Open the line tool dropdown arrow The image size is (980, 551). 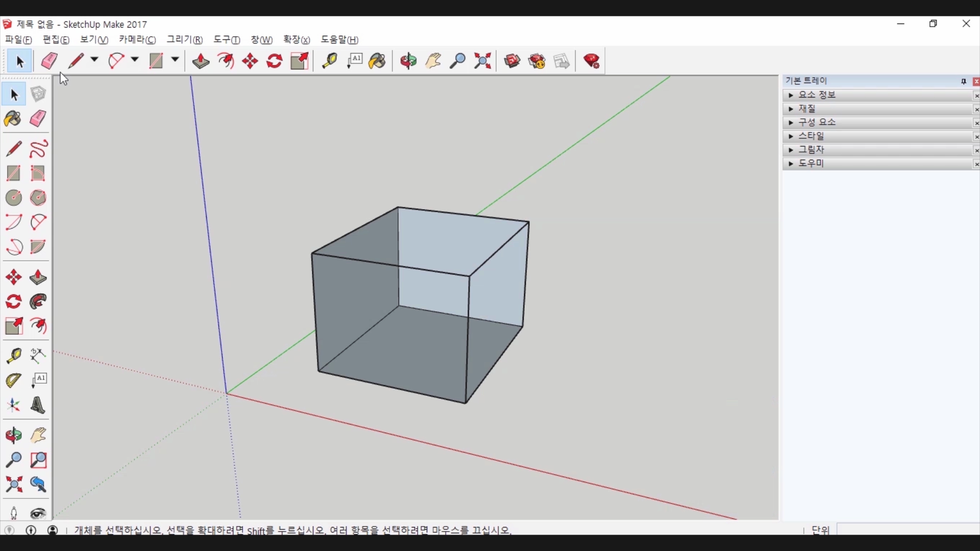pos(94,60)
